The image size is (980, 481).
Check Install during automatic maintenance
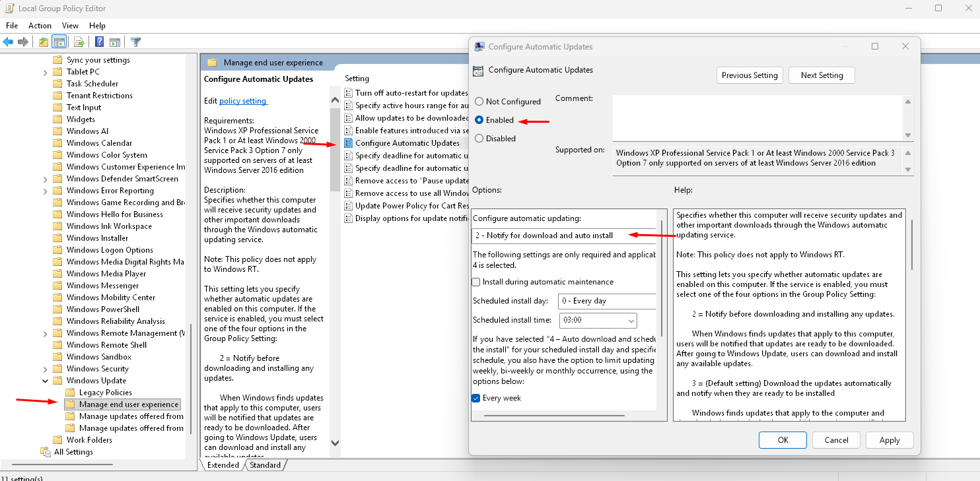pos(476,282)
